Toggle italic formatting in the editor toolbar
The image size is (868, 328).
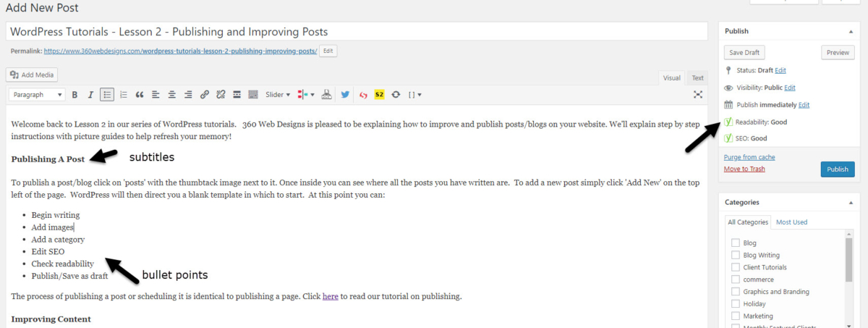90,94
